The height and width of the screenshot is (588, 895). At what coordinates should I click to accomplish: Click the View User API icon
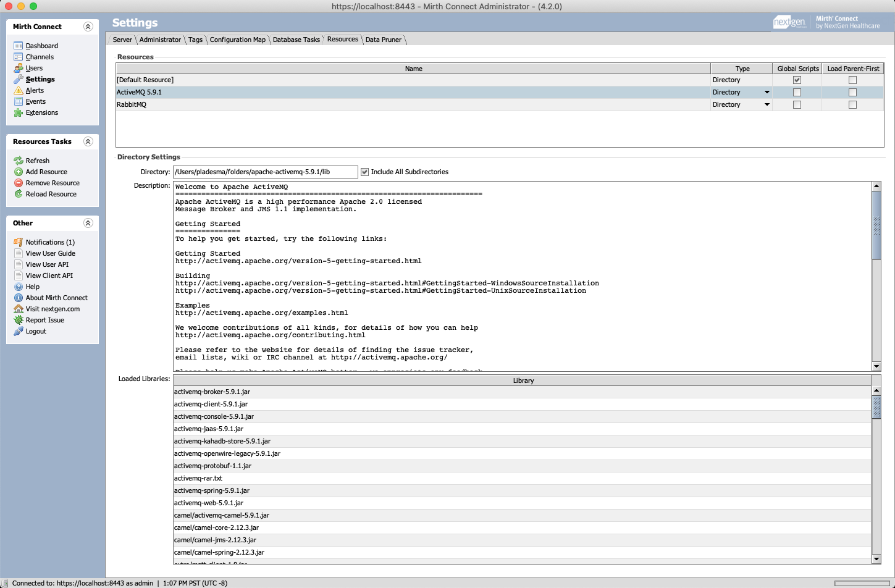click(19, 264)
